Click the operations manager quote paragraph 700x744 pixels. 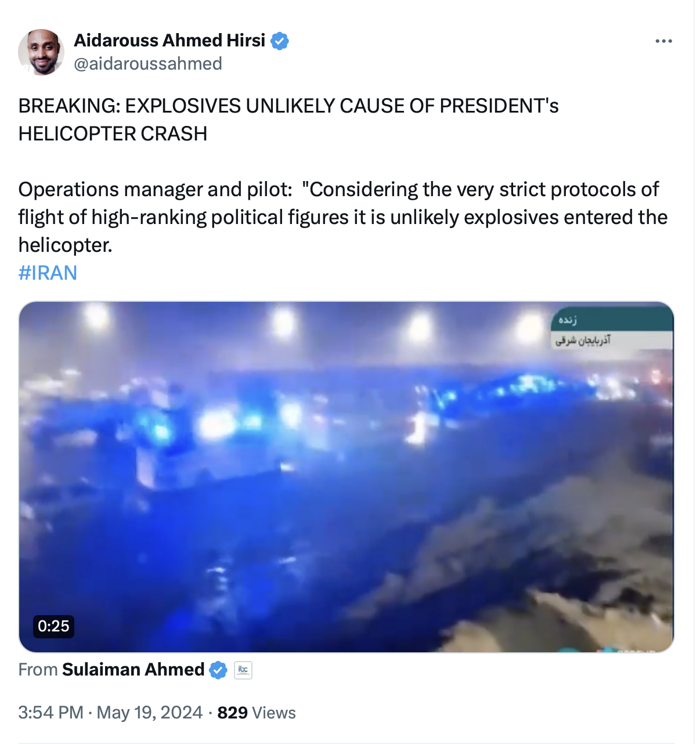(x=343, y=217)
